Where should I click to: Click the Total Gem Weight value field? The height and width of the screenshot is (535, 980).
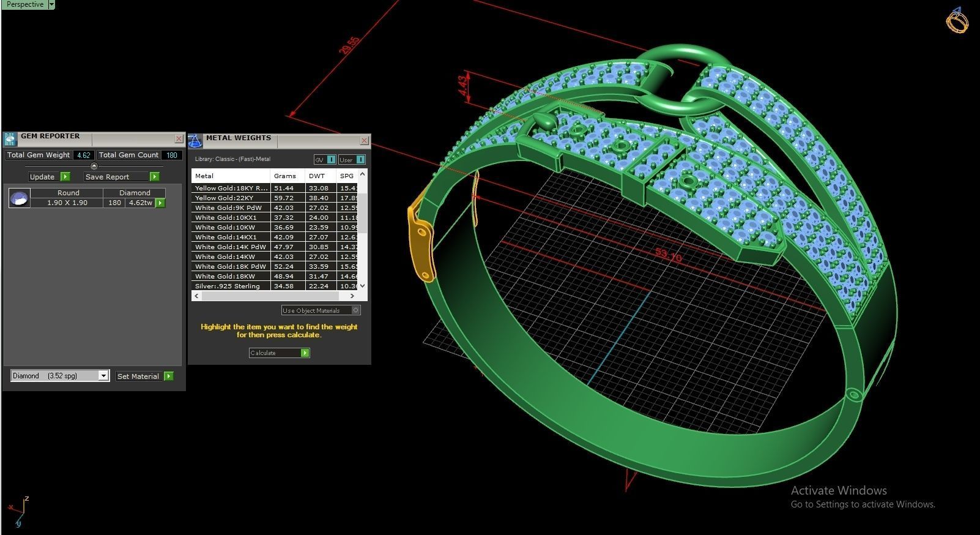[84, 155]
